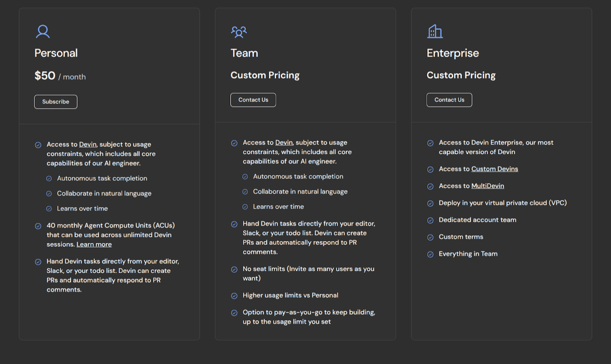This screenshot has height=364, width=611.
Task: Click "Learns over time" in the Team card
Action: pyautogui.click(x=278, y=207)
